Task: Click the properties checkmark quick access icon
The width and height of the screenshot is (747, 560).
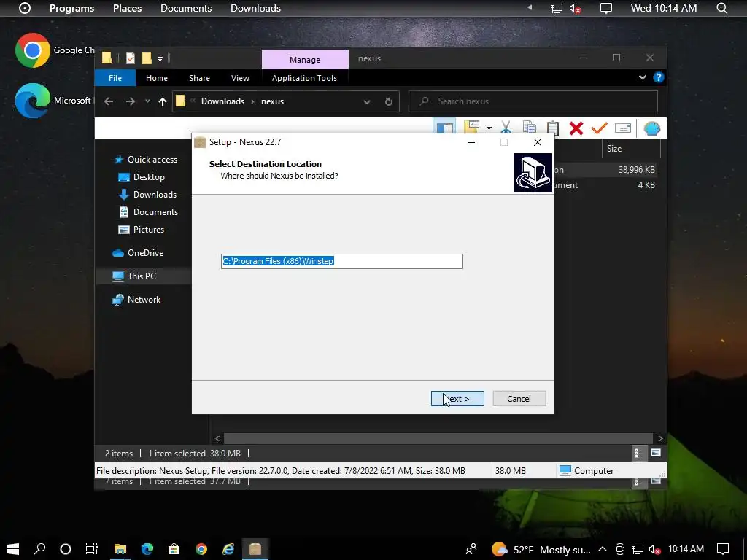Action: pos(130,58)
